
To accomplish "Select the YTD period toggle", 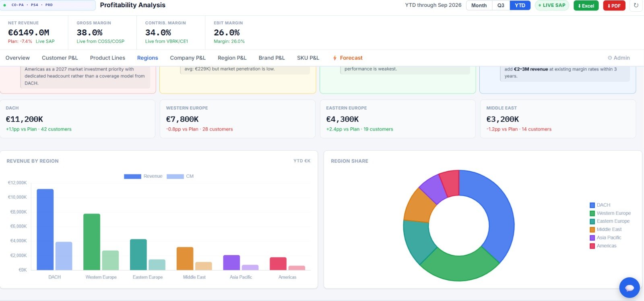I will [x=520, y=5].
